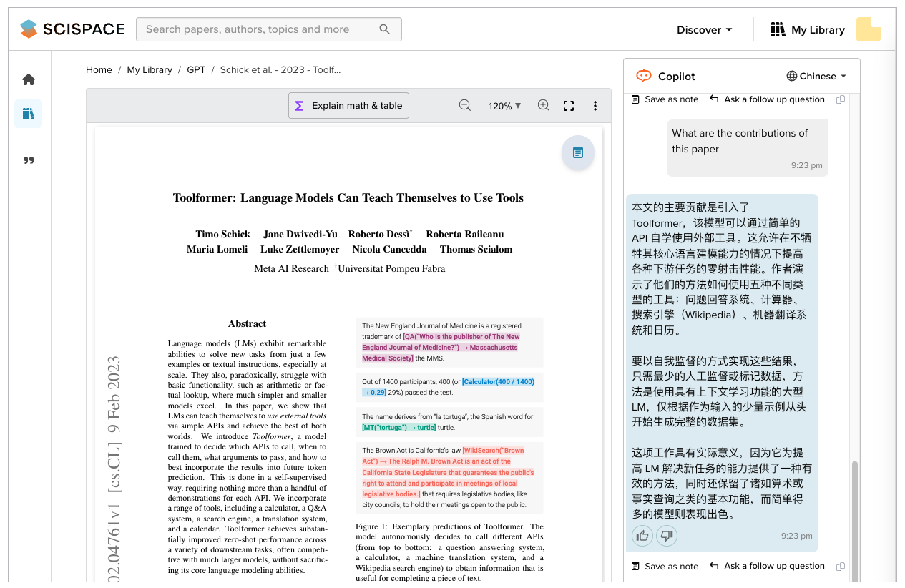Viewport: 905px width, 588px height.
Task: Click lower Save as note button
Action: [x=665, y=566]
